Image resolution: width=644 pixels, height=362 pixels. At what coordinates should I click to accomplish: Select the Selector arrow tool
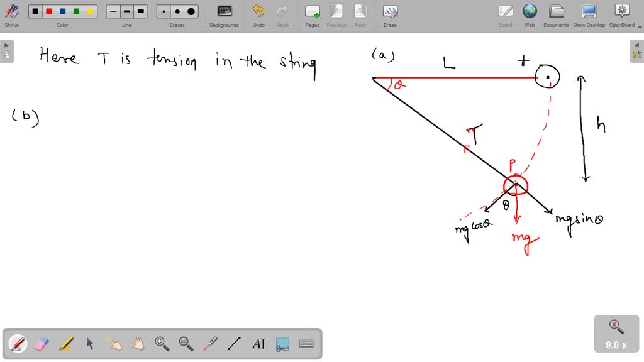pos(89,344)
